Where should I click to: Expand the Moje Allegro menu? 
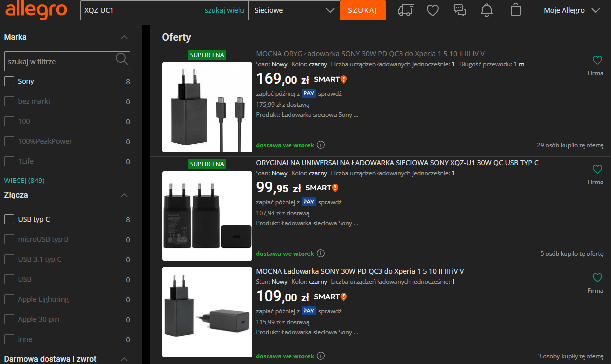[572, 10]
